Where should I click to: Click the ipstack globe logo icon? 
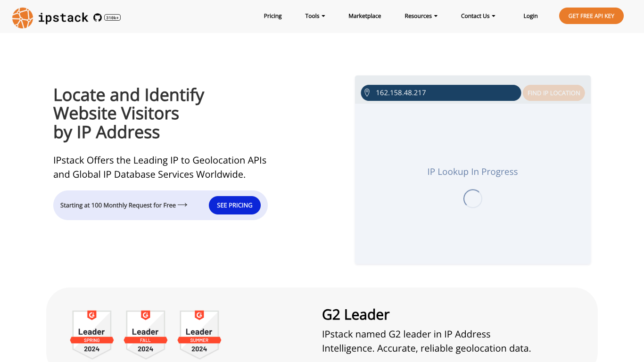[23, 18]
